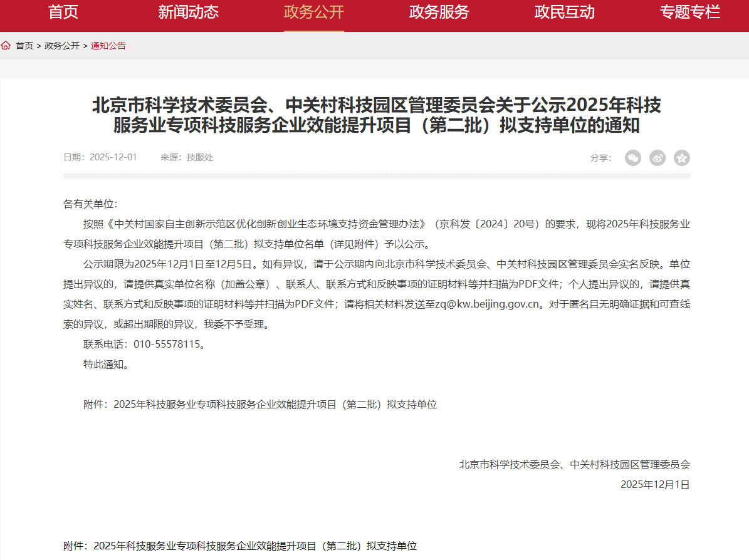This screenshot has width=749, height=560.
Task: Click 首页 text link in breadcrumb
Action: coord(24,46)
